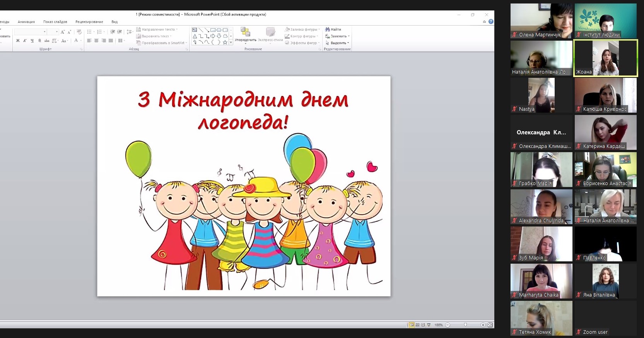Open PowerPoint help
644x338 pixels.
(x=491, y=22)
